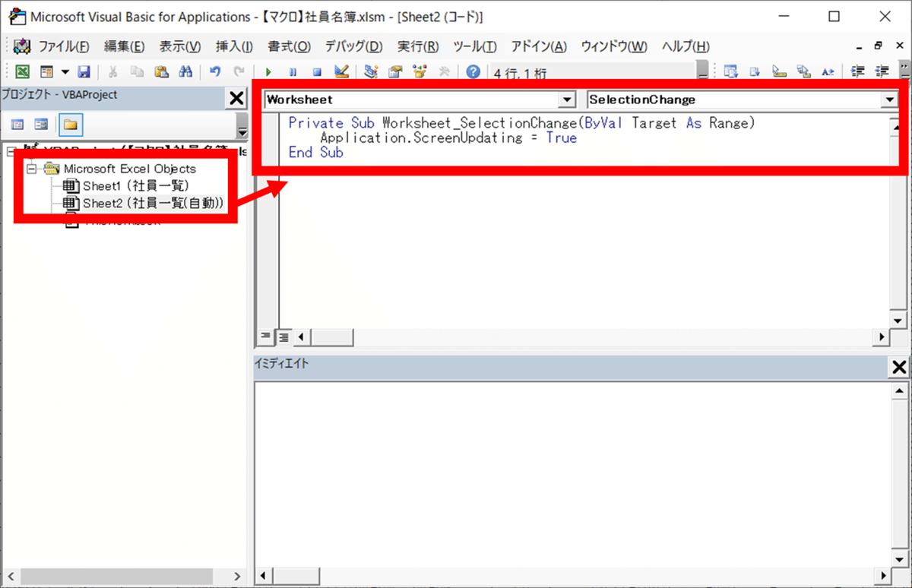Undo the last edit
Image resolution: width=912 pixels, height=588 pixels.
pos(215,72)
